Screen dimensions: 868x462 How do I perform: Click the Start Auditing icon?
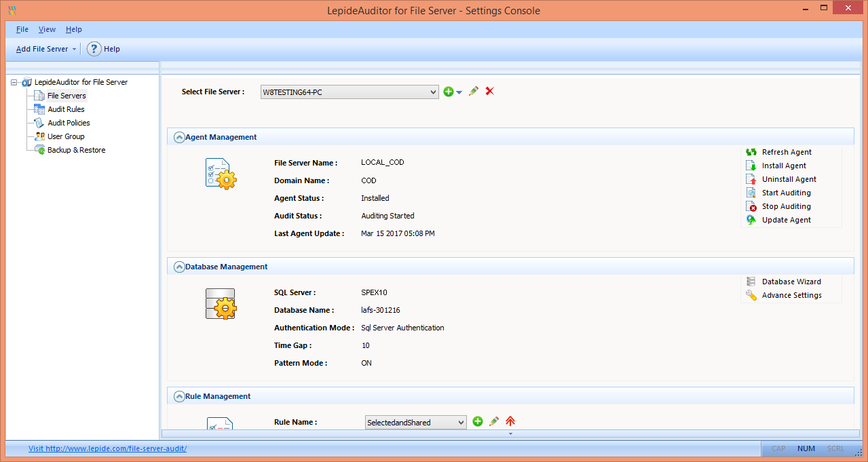(751, 193)
